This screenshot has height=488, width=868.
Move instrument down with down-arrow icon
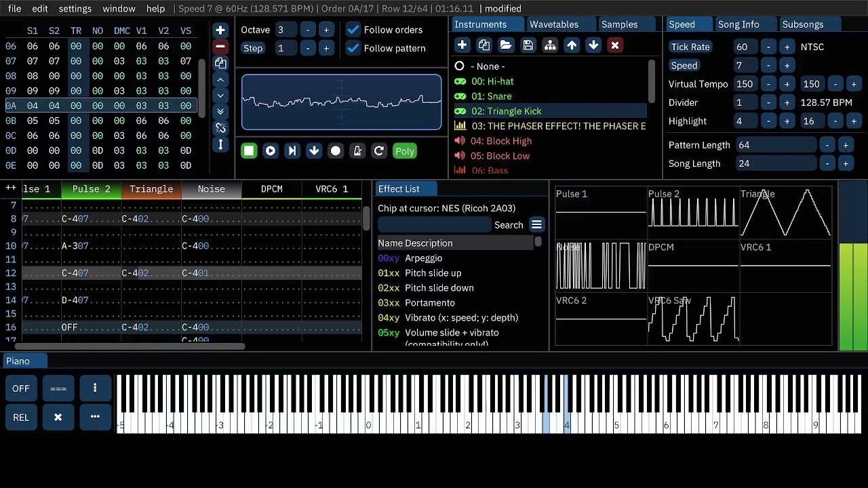tap(593, 45)
